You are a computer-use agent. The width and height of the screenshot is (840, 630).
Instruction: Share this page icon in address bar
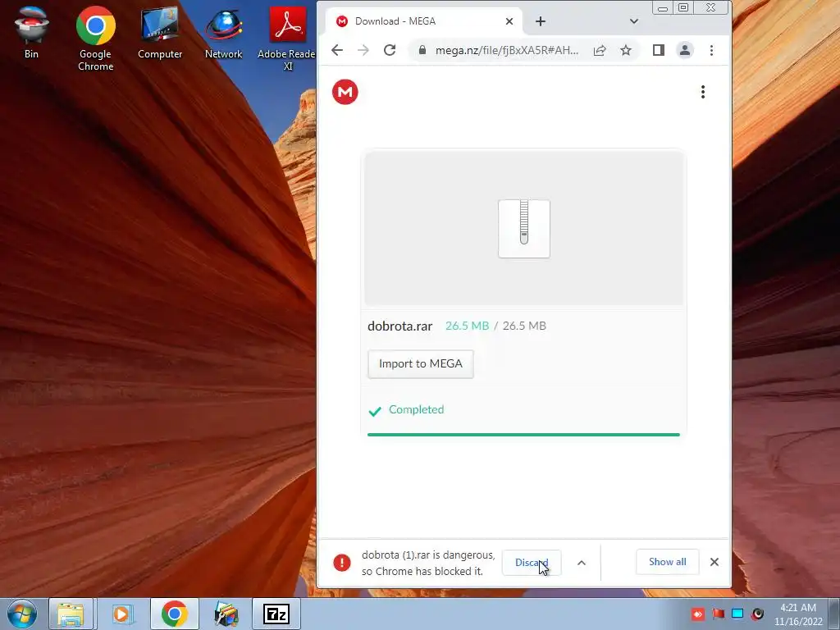click(600, 50)
